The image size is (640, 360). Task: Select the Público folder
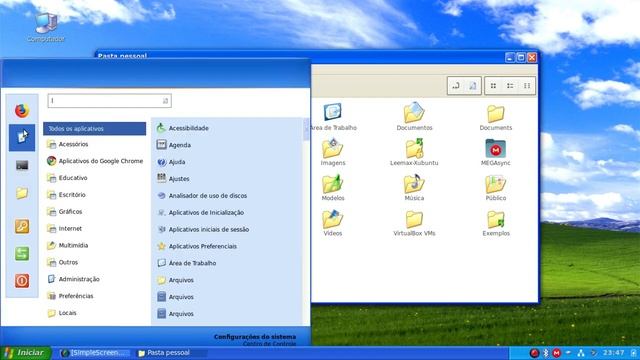(x=496, y=187)
